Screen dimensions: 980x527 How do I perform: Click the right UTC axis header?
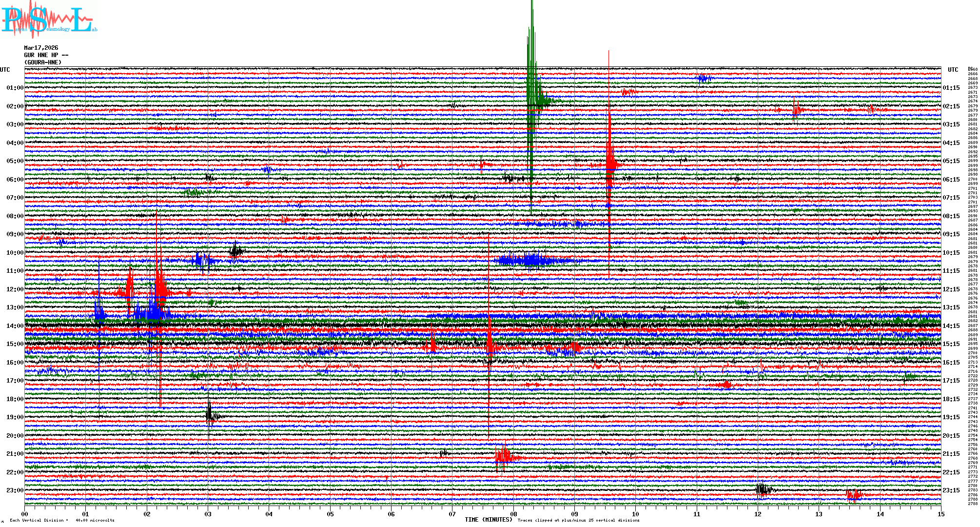(953, 70)
